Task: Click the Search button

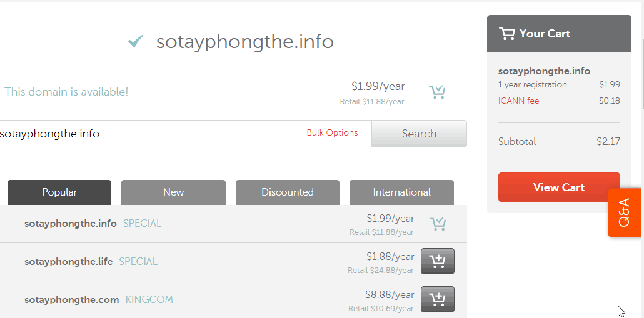Action: [x=419, y=134]
